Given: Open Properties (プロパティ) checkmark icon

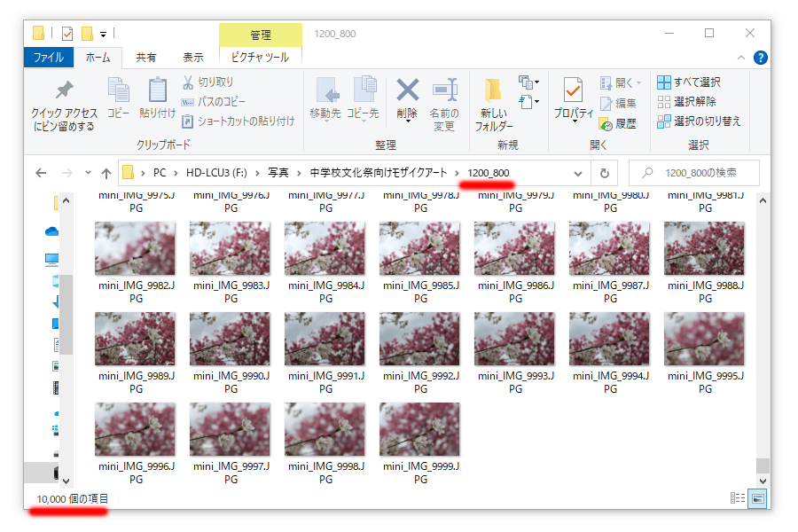Looking at the screenshot, I should tap(573, 100).
